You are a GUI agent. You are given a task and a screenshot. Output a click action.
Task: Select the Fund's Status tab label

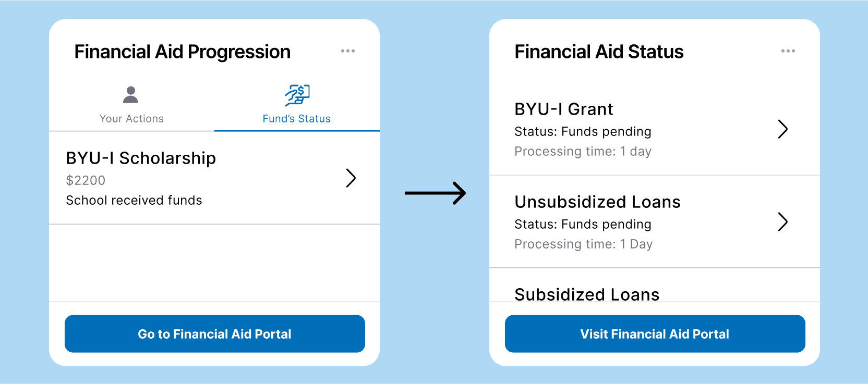click(x=297, y=119)
